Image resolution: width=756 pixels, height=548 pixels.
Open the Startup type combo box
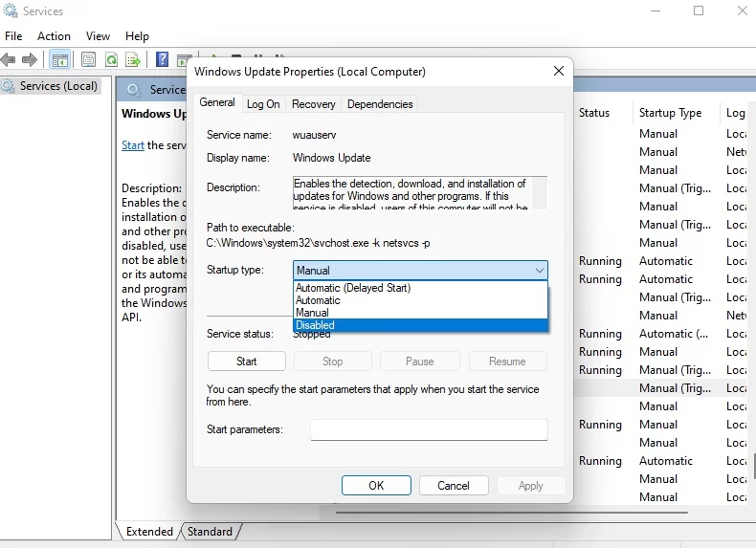coord(420,271)
